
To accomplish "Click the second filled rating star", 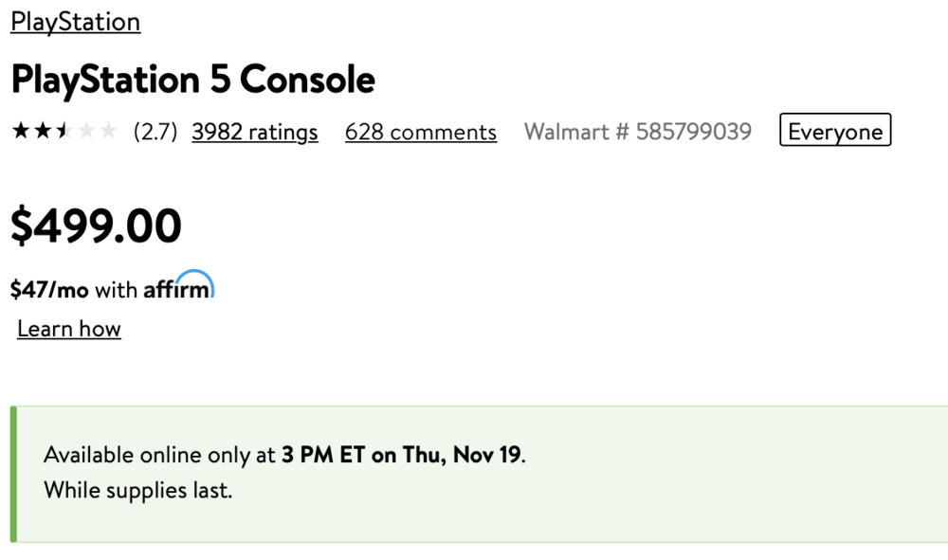I will pos(42,132).
